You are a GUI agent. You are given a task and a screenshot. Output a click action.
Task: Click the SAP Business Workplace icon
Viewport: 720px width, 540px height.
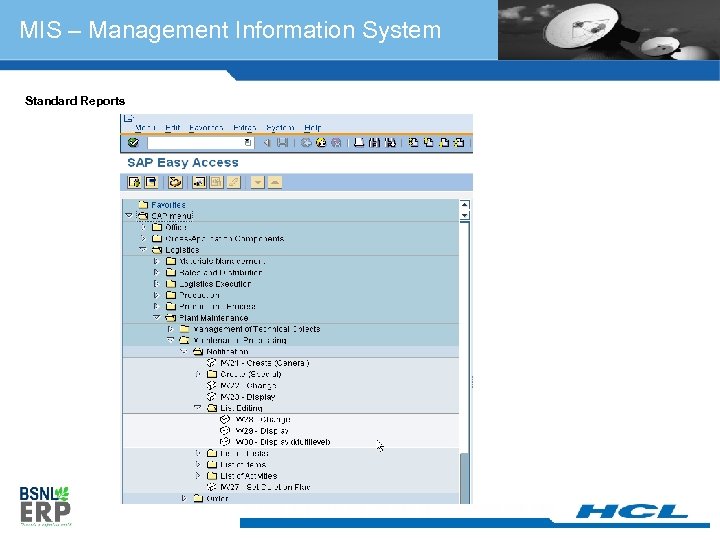[x=174, y=182]
